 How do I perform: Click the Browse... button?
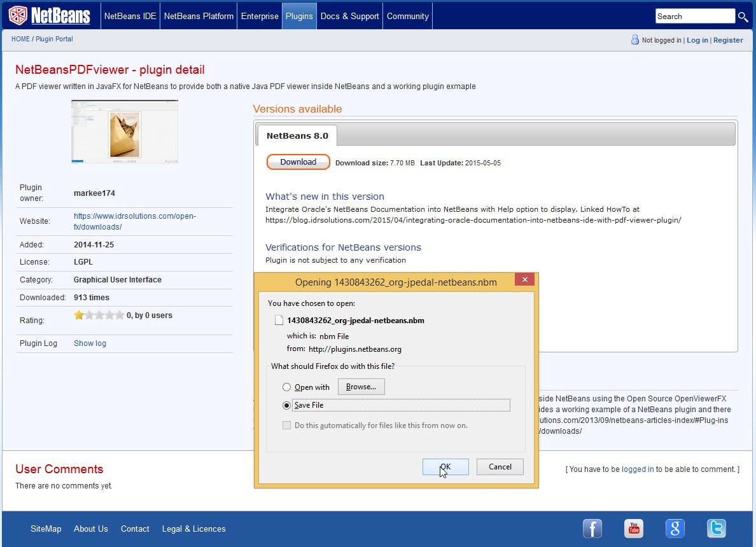click(361, 387)
